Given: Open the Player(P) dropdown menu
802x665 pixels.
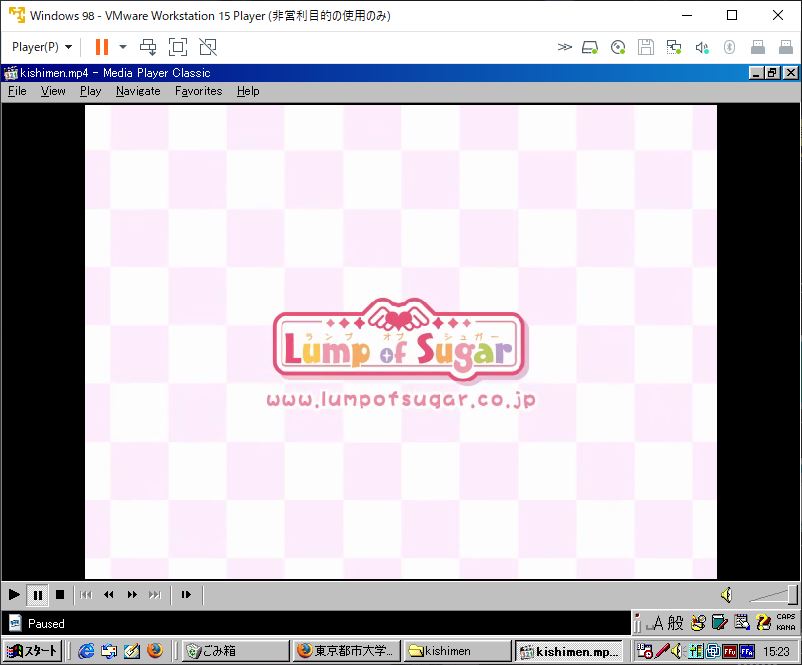Looking at the screenshot, I should (40, 46).
